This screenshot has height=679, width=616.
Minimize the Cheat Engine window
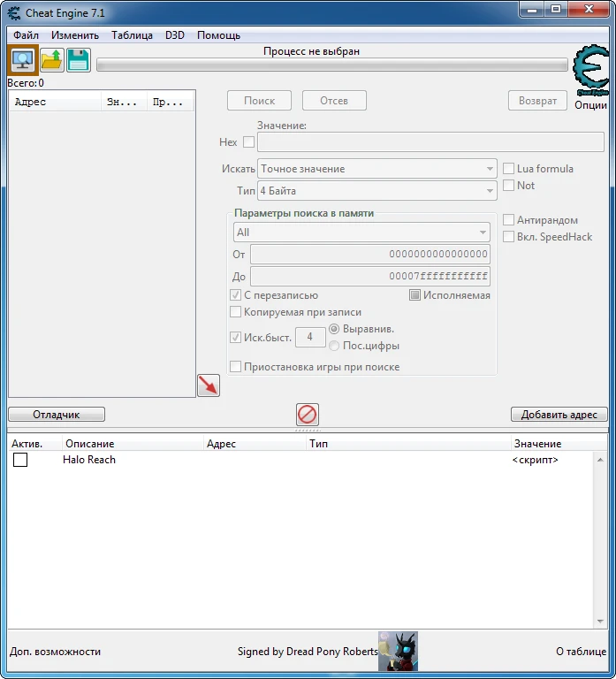532,10
